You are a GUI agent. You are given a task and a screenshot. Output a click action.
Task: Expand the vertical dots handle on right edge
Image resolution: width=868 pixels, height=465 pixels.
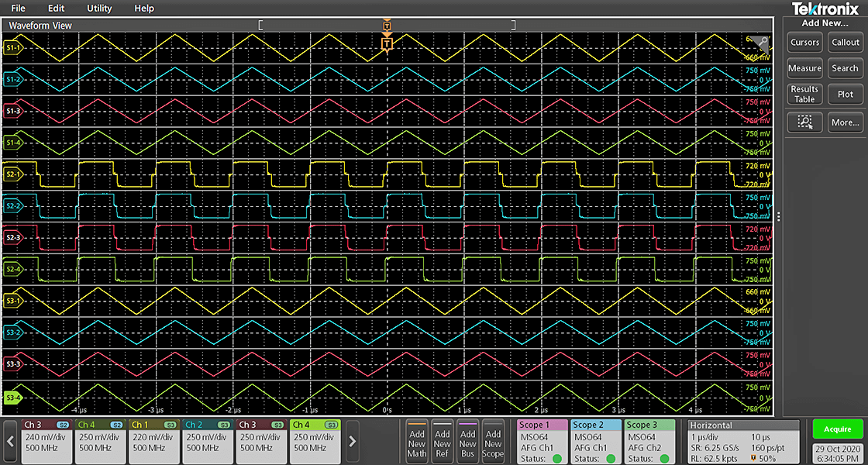[x=779, y=217]
